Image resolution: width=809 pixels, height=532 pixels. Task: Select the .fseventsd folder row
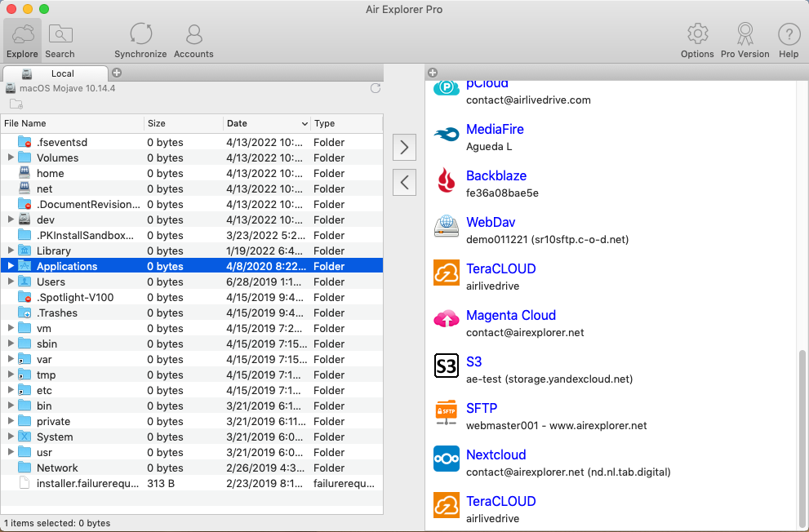191,142
